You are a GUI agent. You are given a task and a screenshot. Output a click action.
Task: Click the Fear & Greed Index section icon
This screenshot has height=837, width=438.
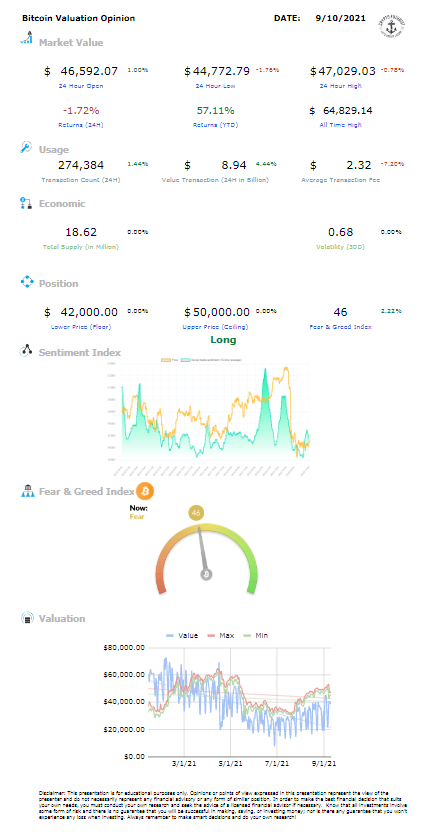tap(27, 491)
